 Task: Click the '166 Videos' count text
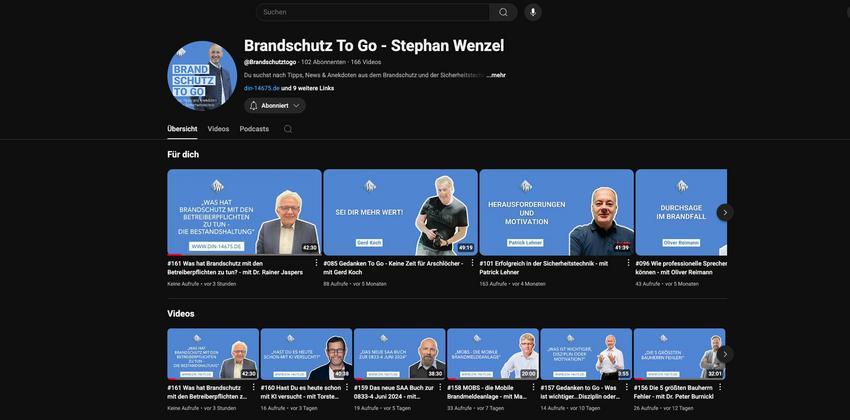[366, 62]
